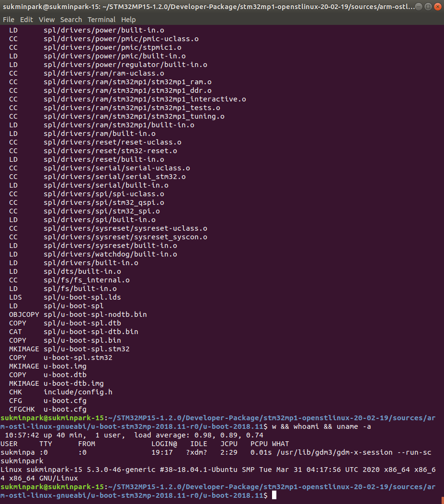The height and width of the screenshot is (504, 444).
Task: Open the Edit menu
Action: click(x=26, y=20)
